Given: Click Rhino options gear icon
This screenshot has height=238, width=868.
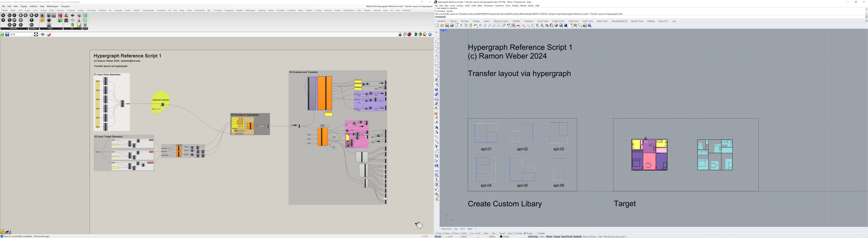Looking at the screenshot, I should pyautogui.click(x=575, y=25).
